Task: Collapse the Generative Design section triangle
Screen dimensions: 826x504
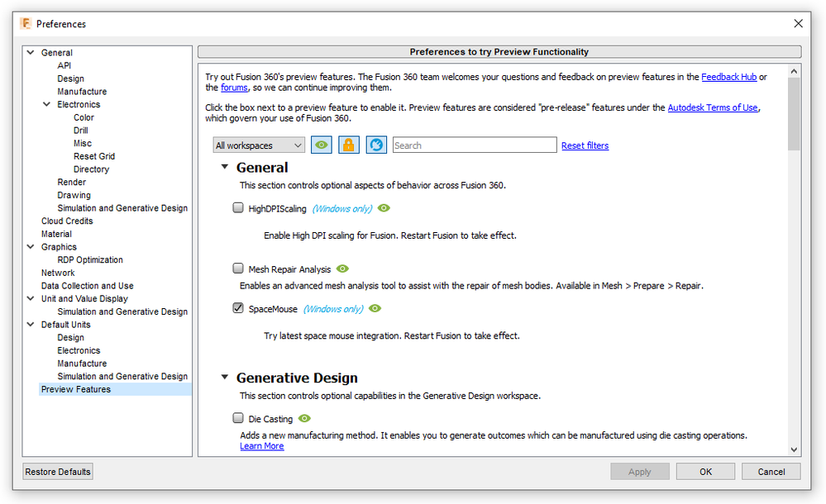Action: point(224,377)
